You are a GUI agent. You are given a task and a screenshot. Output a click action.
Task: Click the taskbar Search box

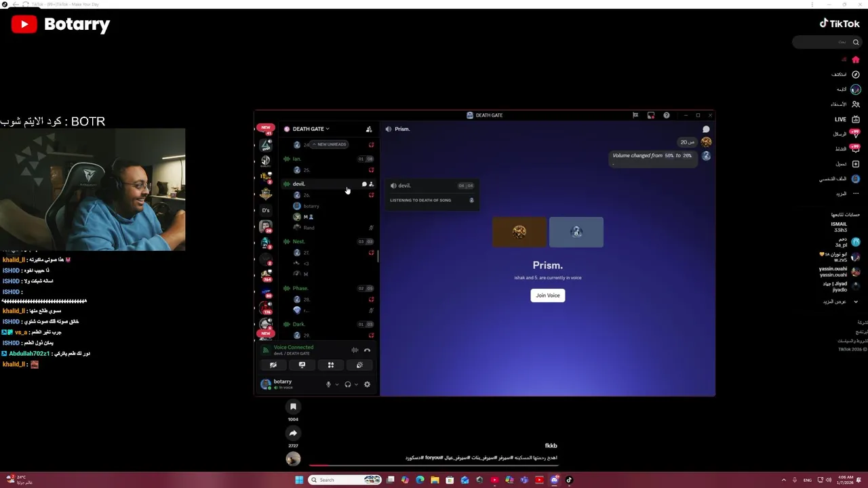pos(344,480)
